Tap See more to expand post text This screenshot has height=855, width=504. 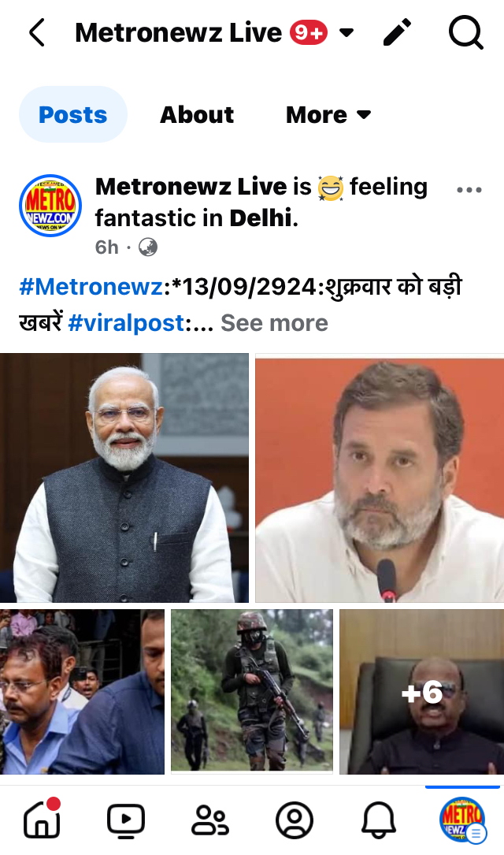click(274, 323)
